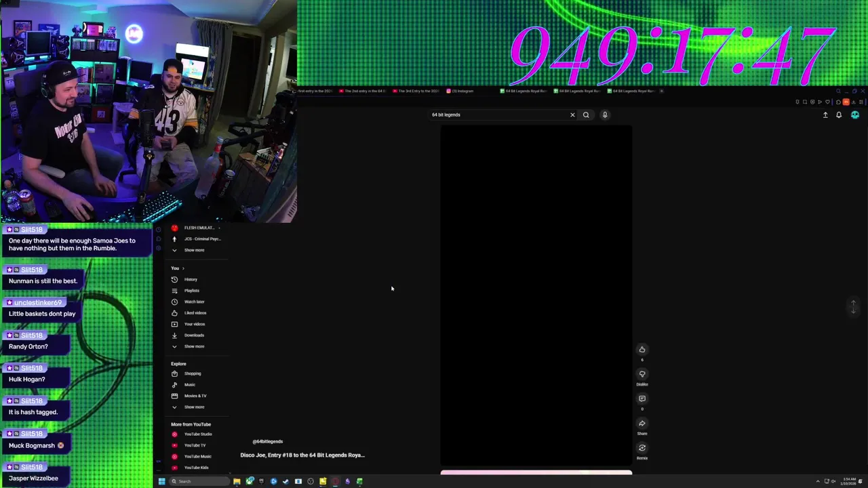
Task: Open Liked videos in sidebar
Action: click(x=195, y=313)
